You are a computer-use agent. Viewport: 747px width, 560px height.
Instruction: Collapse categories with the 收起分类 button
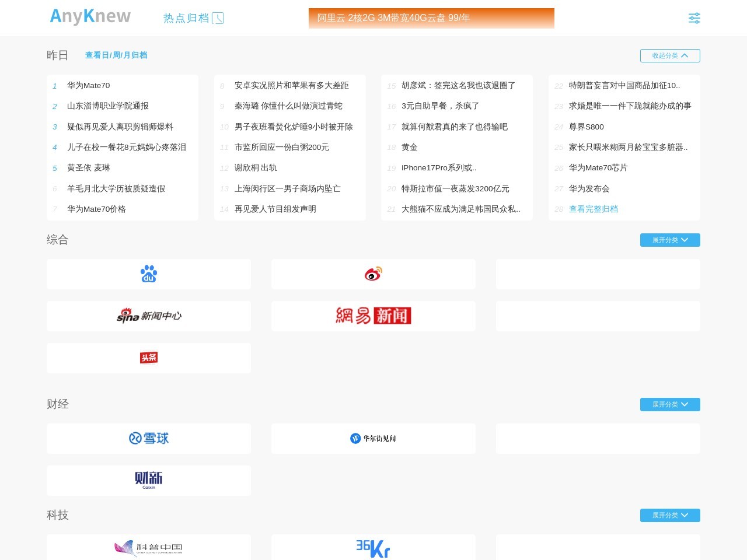(670, 55)
